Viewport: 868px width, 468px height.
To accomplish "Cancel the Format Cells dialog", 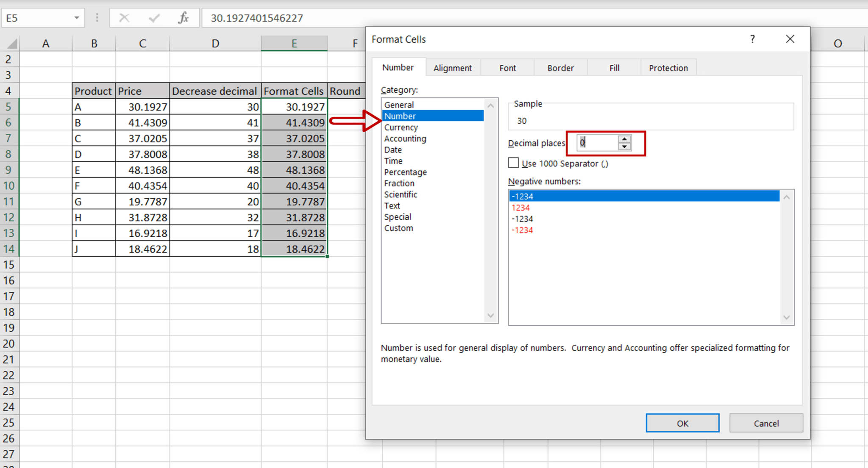I will pos(765,423).
